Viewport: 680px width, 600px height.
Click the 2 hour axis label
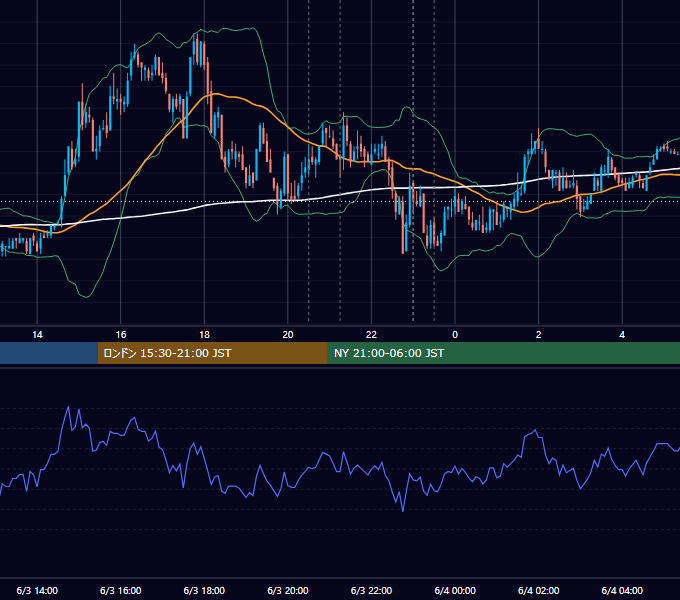point(539,335)
